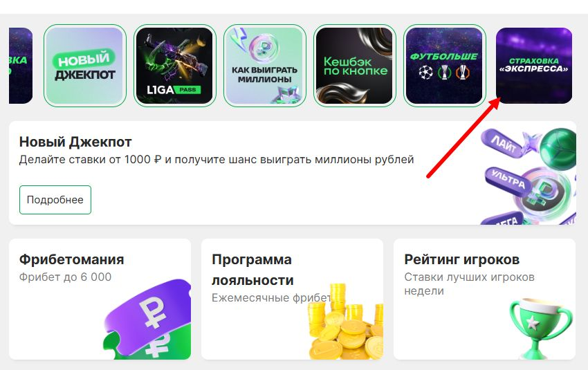Click the Ультра badge on jackpot banner
Viewport: 588px width, 370px height.
pos(508,181)
